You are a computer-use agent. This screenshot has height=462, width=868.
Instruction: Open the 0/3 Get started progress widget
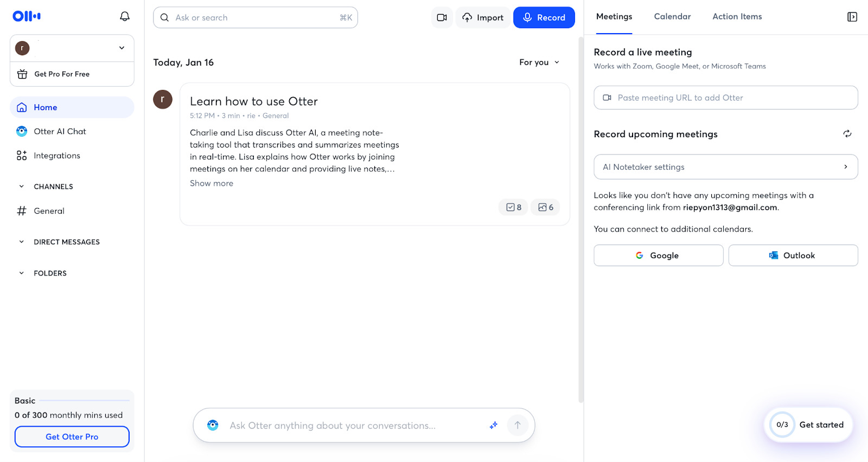(x=808, y=425)
